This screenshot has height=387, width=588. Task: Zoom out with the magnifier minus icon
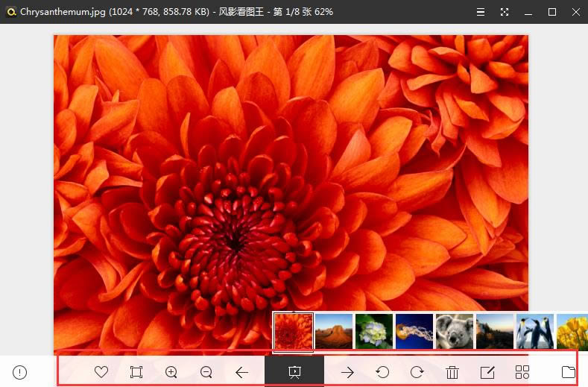[206, 372]
